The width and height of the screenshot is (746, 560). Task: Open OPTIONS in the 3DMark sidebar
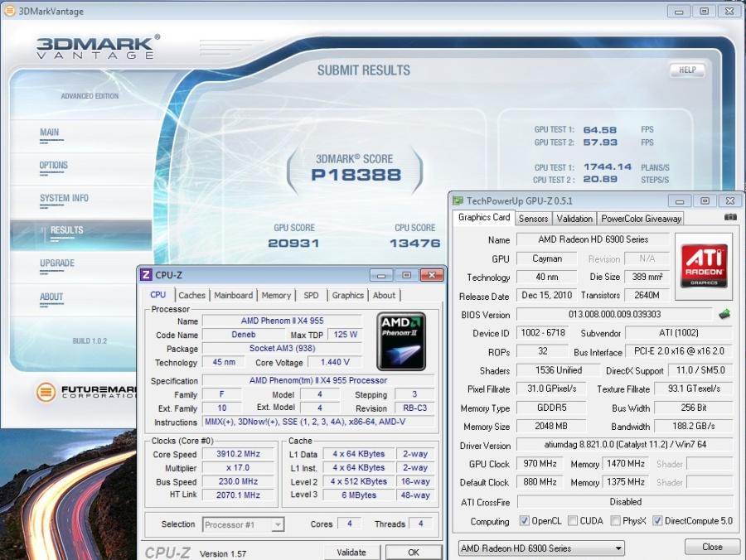53,166
